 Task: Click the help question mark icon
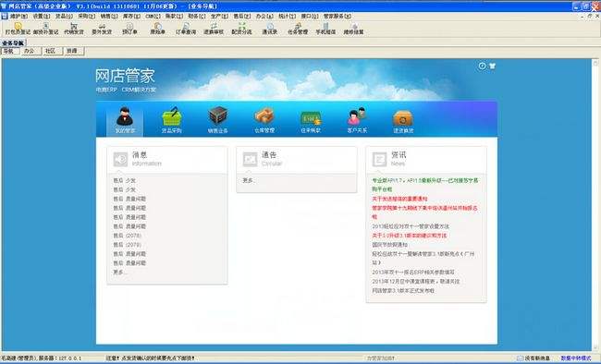click(482, 66)
